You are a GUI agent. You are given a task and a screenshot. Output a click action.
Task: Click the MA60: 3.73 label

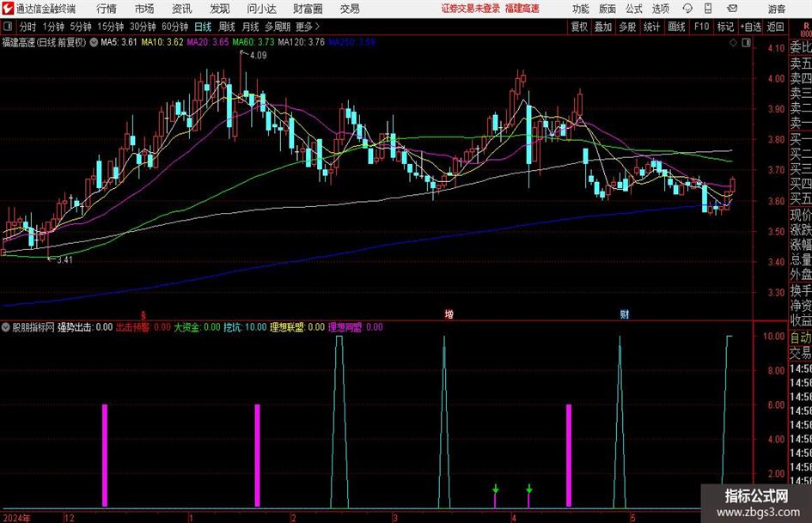[x=253, y=42]
